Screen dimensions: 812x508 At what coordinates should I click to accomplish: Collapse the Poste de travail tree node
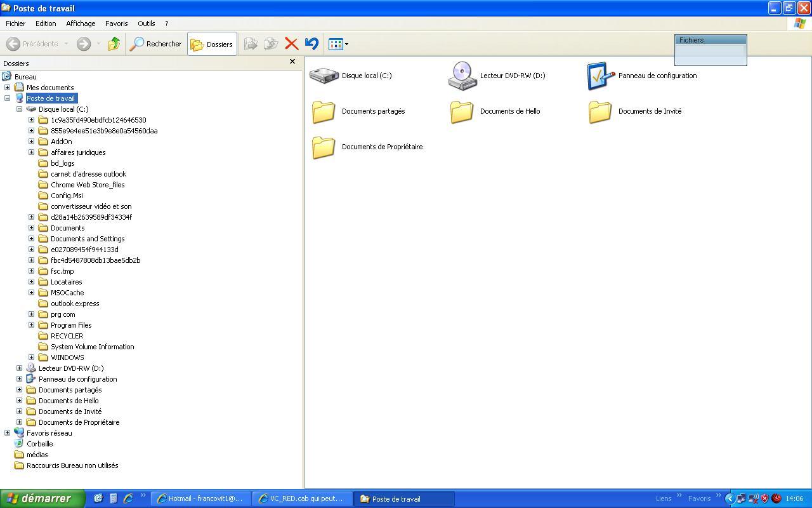pos(7,98)
